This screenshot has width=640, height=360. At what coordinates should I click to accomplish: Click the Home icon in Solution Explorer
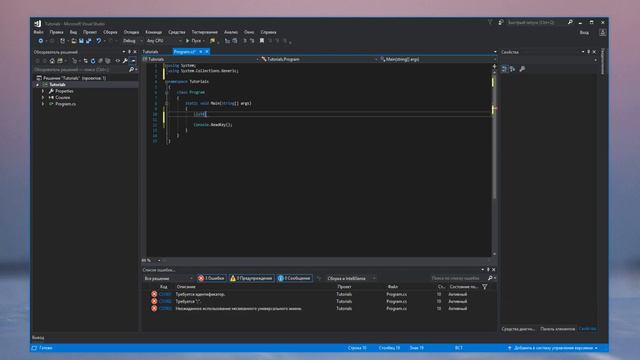click(52, 61)
